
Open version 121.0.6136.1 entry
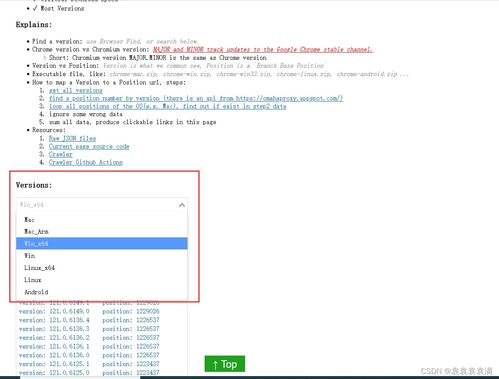(89, 346)
